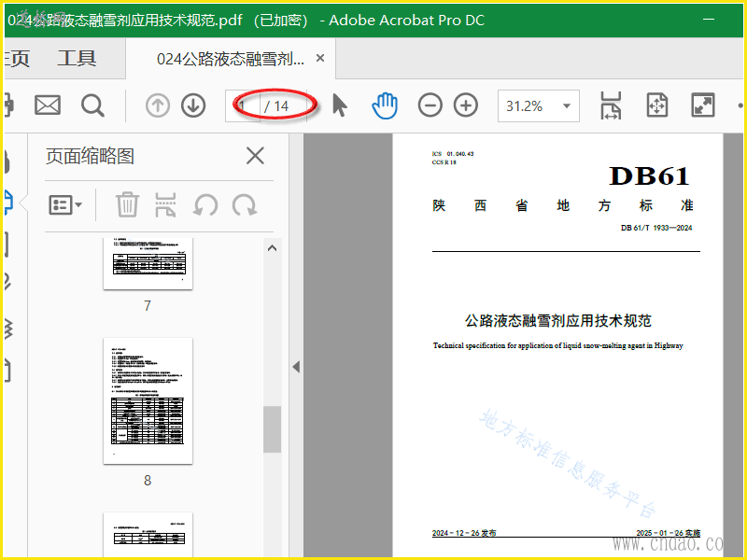
Task: Rotate pages counterclockwise
Action: (205, 204)
